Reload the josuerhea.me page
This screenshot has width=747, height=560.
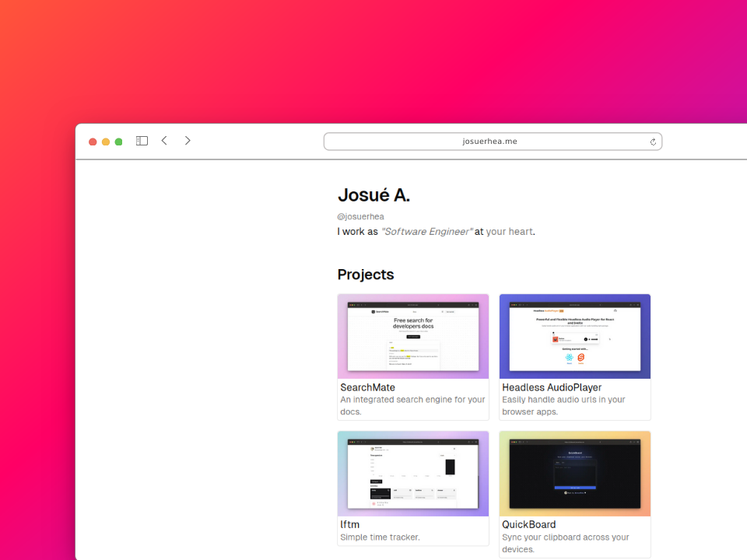653,142
